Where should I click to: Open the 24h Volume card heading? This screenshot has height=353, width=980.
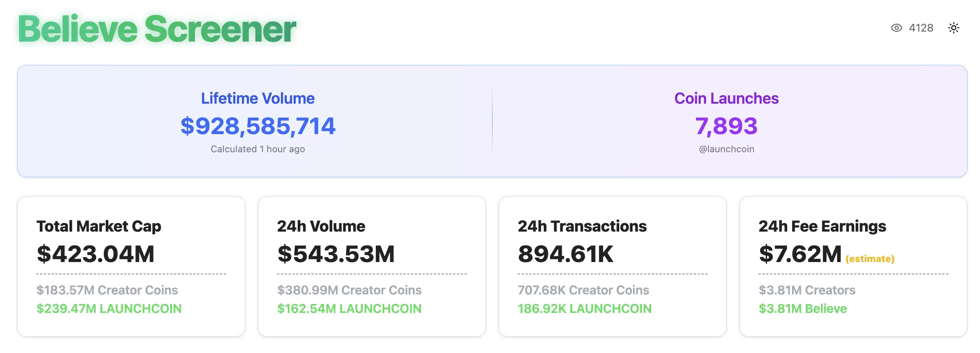tap(321, 226)
